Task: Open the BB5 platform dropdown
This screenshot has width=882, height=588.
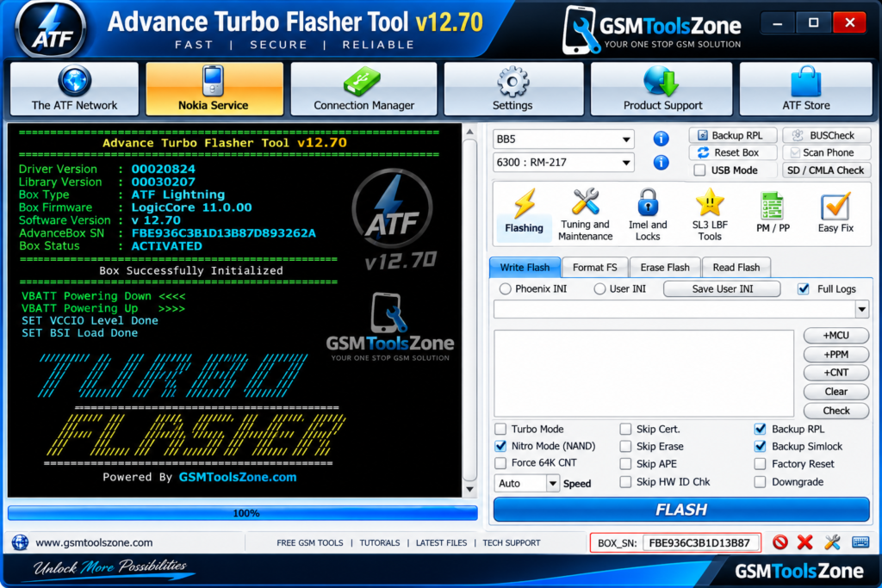Action: pyautogui.click(x=563, y=139)
